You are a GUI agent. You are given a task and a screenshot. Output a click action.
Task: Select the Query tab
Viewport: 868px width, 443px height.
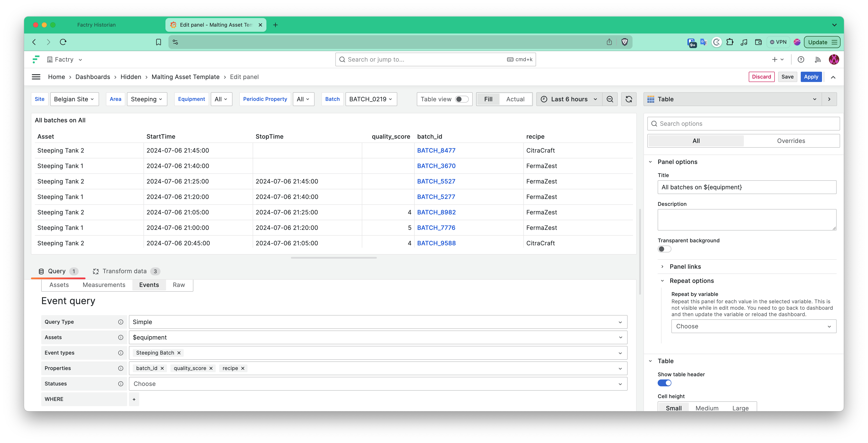(x=58, y=271)
